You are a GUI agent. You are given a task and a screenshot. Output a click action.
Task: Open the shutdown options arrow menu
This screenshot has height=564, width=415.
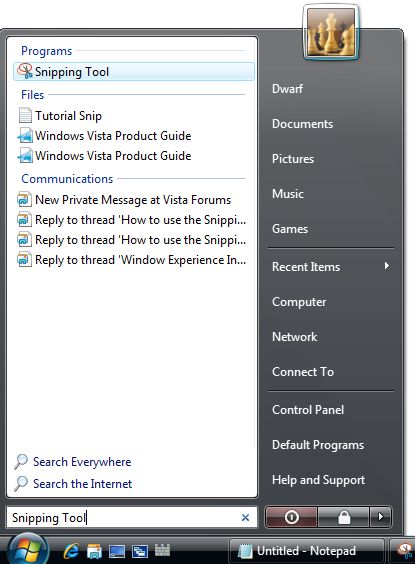coord(381,517)
